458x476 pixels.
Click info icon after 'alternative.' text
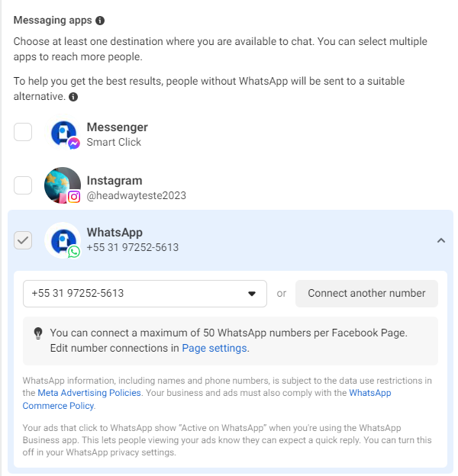73,97
